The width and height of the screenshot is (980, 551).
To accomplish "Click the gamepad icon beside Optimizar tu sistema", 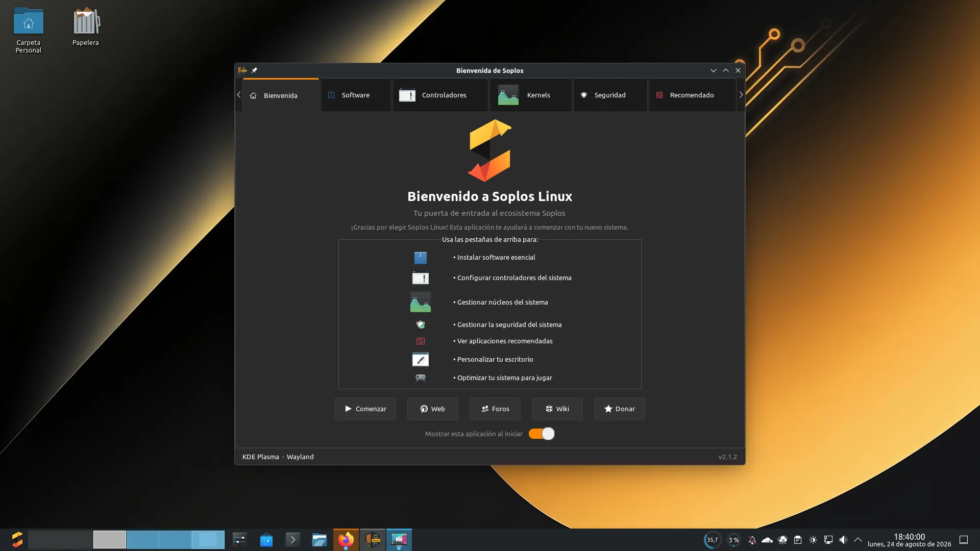I will click(421, 378).
